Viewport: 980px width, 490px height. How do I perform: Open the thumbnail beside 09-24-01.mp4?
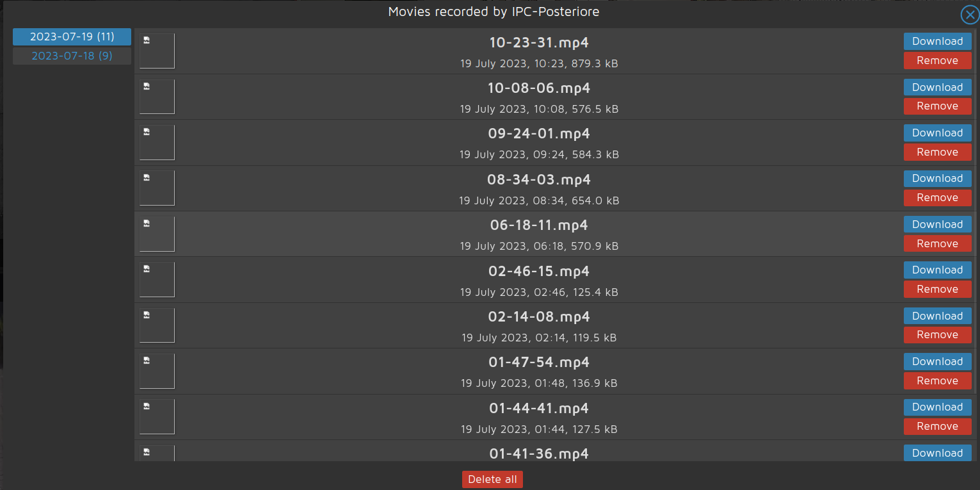[x=156, y=142]
